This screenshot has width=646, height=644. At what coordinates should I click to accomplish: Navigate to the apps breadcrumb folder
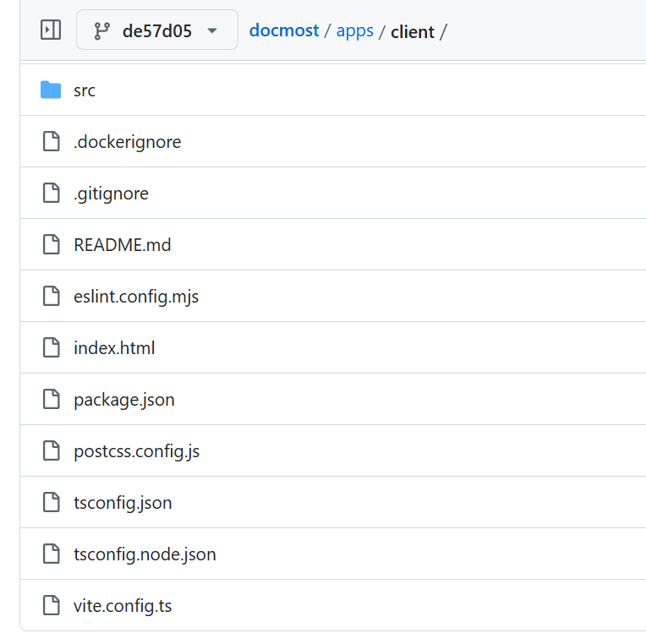coord(355,31)
